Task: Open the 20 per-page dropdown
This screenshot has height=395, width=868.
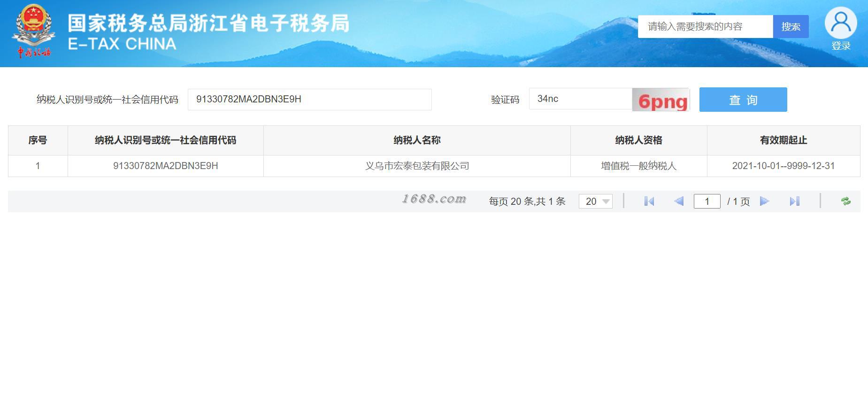Action: click(596, 201)
